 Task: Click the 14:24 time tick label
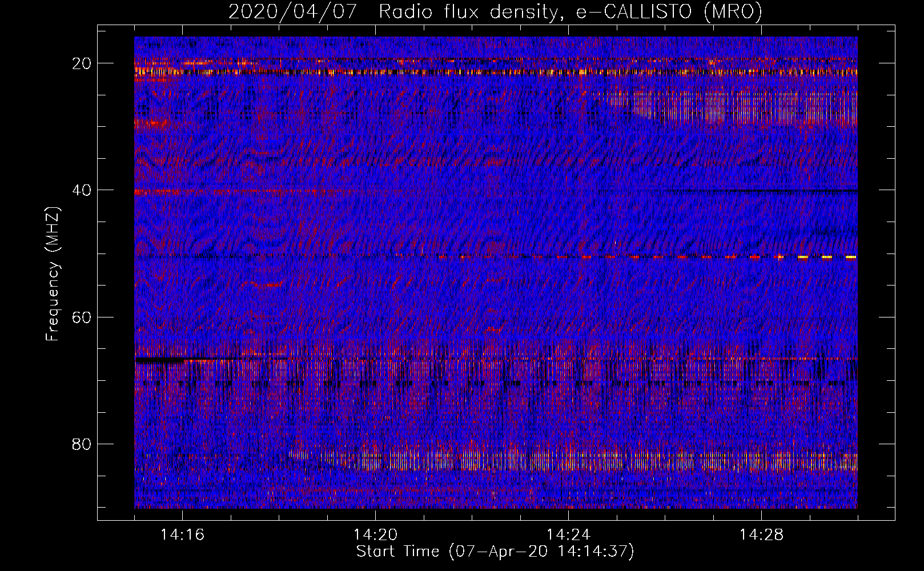[x=568, y=534]
